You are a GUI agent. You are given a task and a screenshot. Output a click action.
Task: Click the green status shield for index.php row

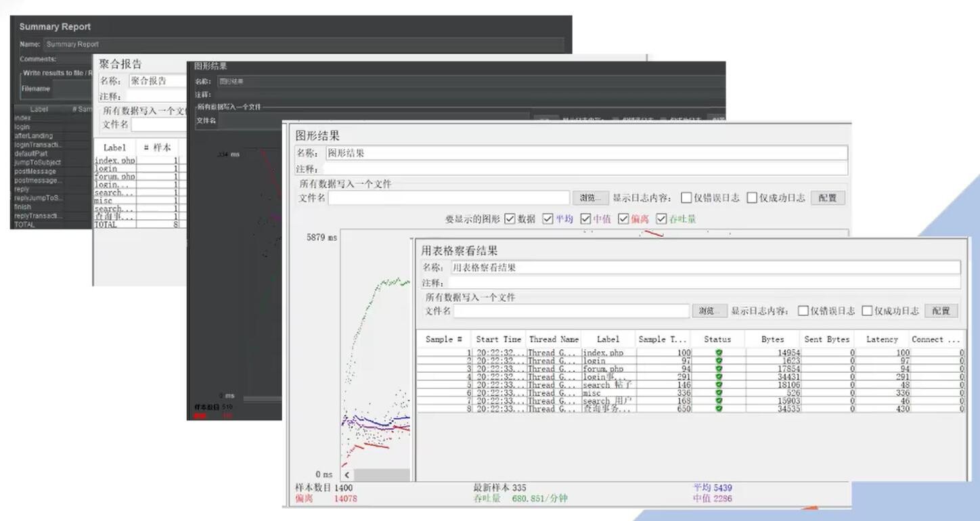(x=718, y=353)
